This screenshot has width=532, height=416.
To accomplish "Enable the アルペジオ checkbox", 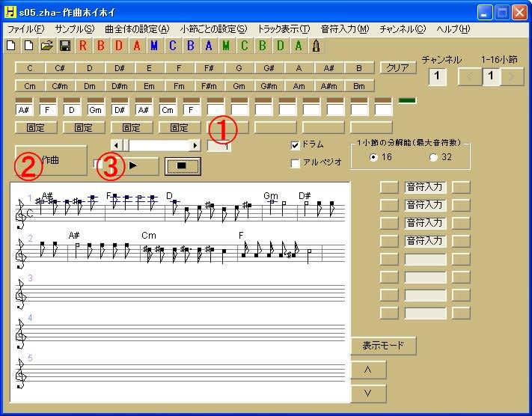I will pos(295,162).
